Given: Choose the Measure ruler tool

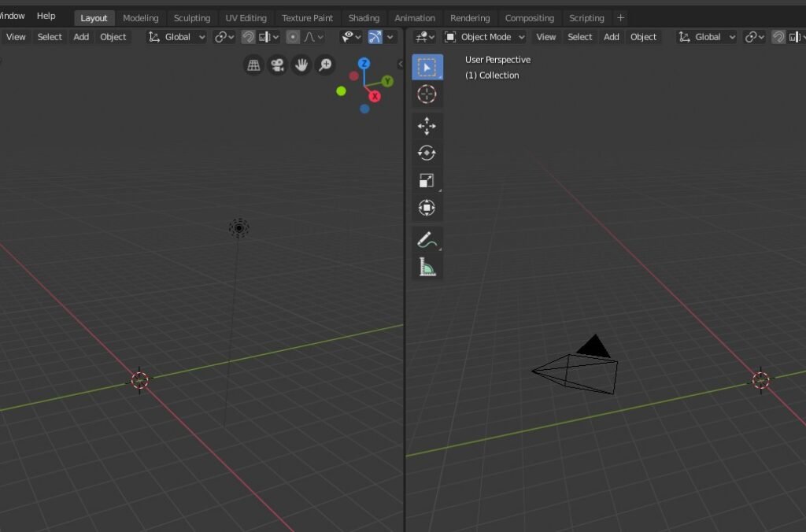Looking at the screenshot, I should pos(427,268).
